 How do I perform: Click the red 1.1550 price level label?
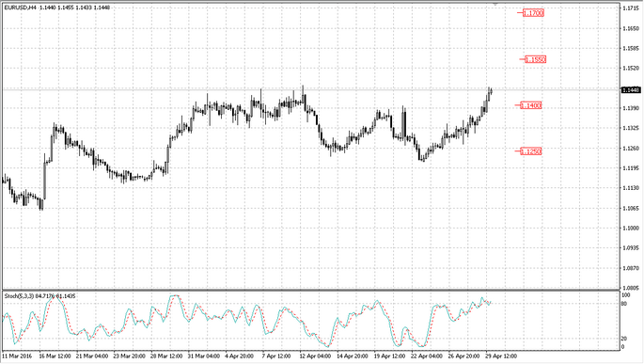click(x=536, y=59)
